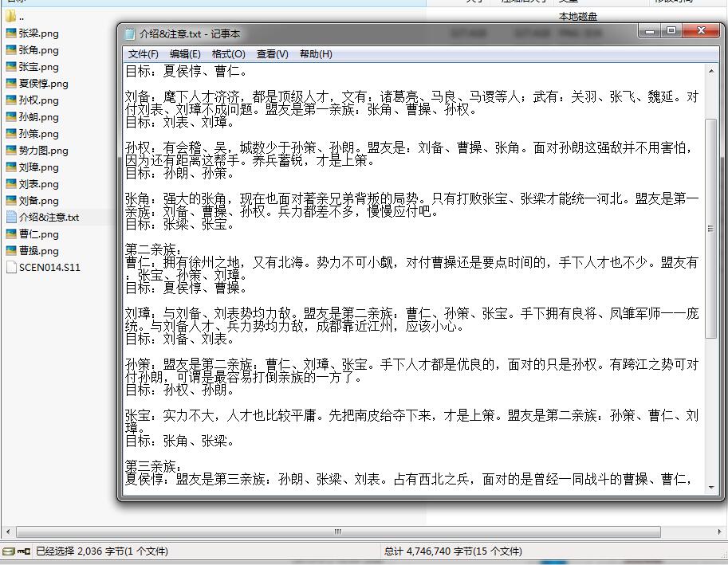Screen dimensions: 728x565
Task: Click the 夏侯惇.png file icon
Action: coord(11,84)
